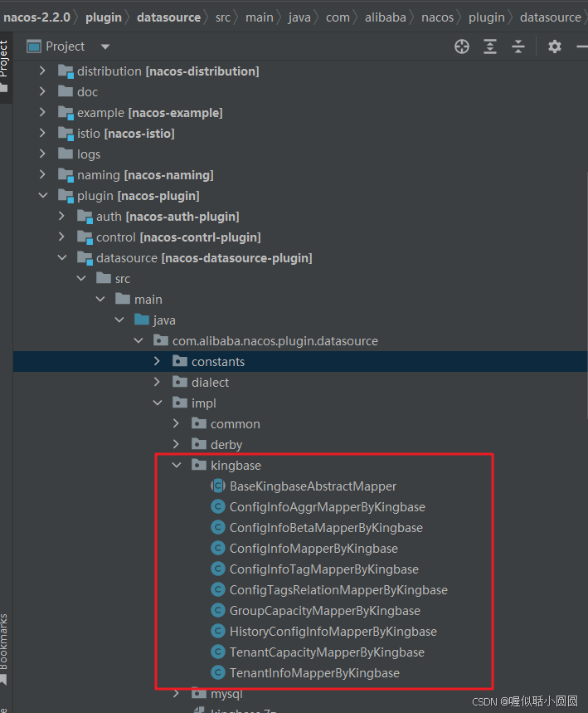Select the TenantInfoMapperByKingbase file name
The image size is (588, 713).
click(314, 673)
